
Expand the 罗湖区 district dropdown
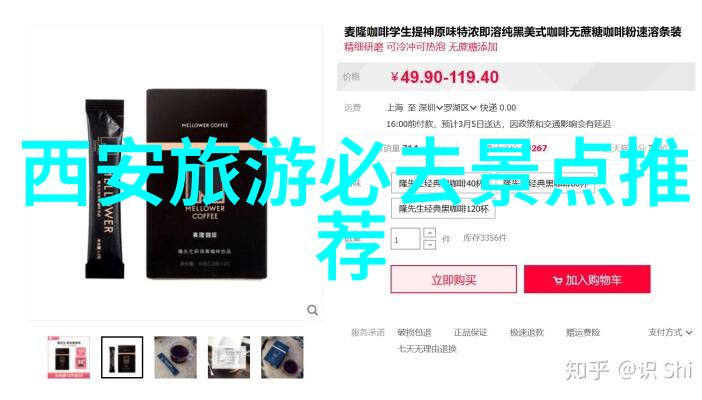click(x=460, y=108)
